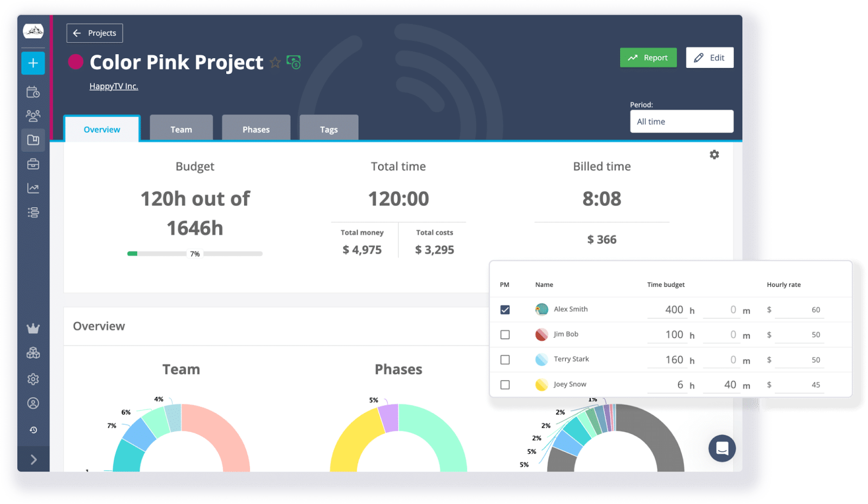Open the briefcase icon in sidebar
868x504 pixels.
(x=33, y=164)
